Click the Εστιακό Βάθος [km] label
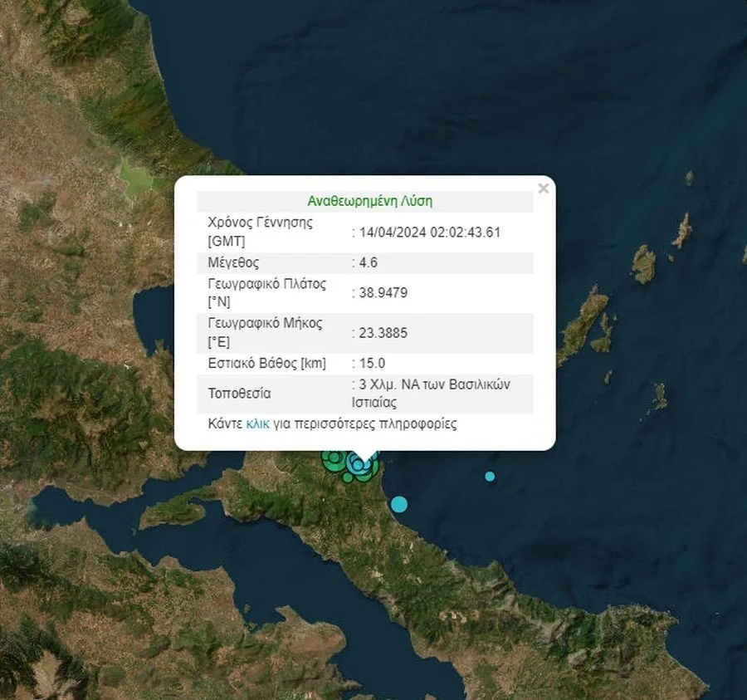Image resolution: width=747 pixels, height=700 pixels. pyautogui.click(x=266, y=363)
